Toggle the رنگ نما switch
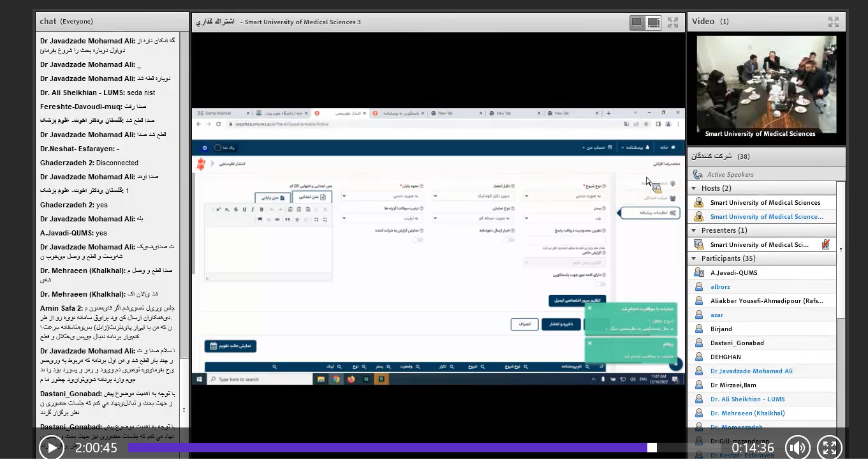The width and height of the screenshot is (868, 460). point(217,147)
